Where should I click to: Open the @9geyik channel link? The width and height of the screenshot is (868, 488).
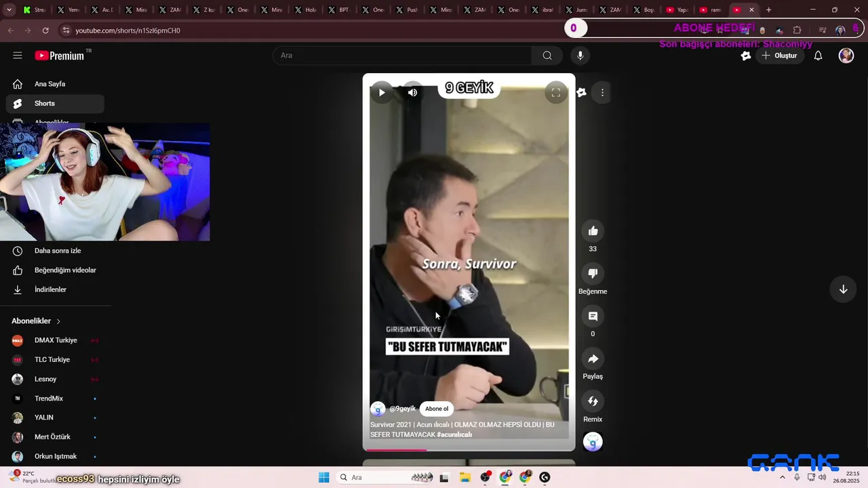[x=403, y=409]
